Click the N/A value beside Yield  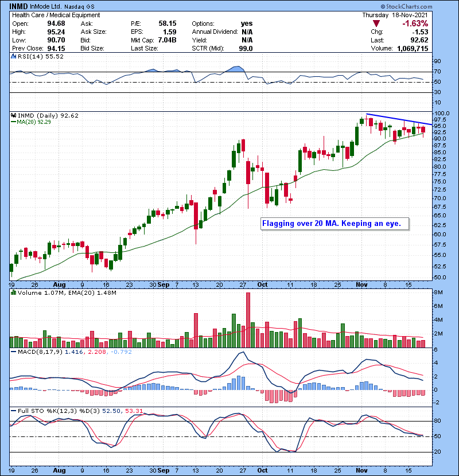coord(247,40)
